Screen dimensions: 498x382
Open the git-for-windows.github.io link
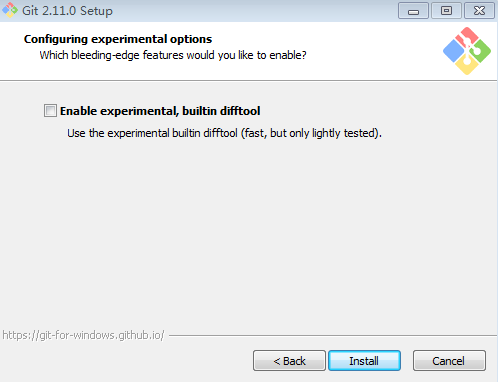click(x=83, y=335)
